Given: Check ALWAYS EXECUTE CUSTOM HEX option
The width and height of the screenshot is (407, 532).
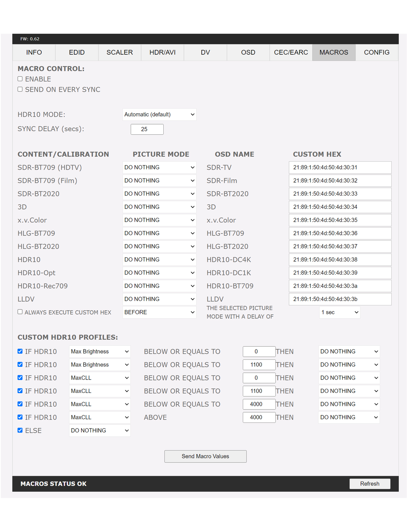Looking at the screenshot, I should (20, 312).
